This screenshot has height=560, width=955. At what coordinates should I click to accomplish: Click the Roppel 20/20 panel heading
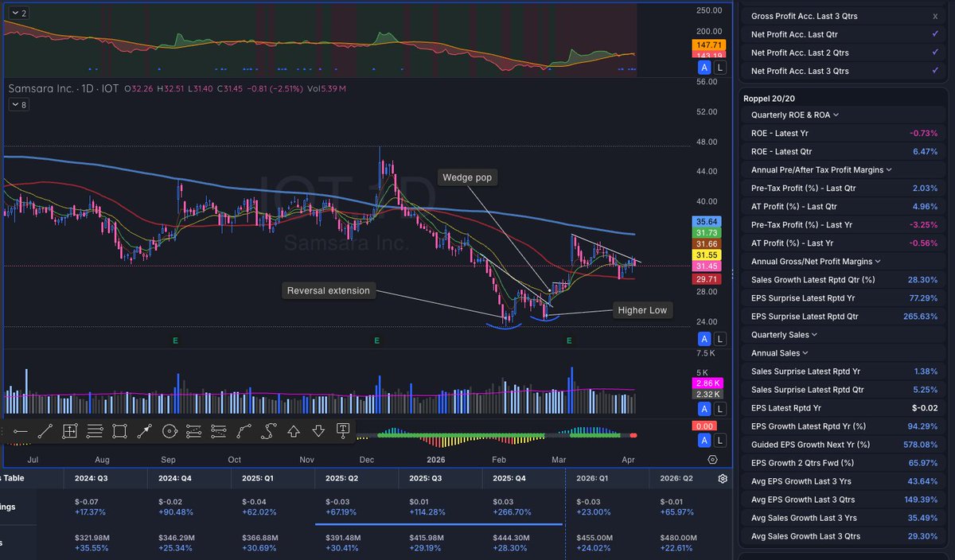pyautogui.click(x=769, y=99)
